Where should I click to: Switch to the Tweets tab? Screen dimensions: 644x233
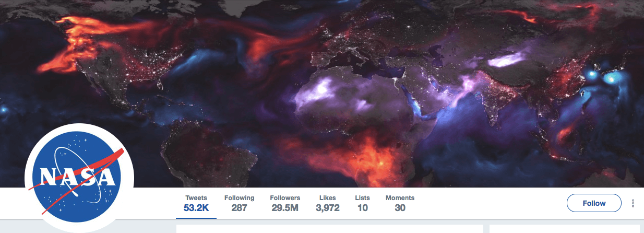[x=196, y=203]
